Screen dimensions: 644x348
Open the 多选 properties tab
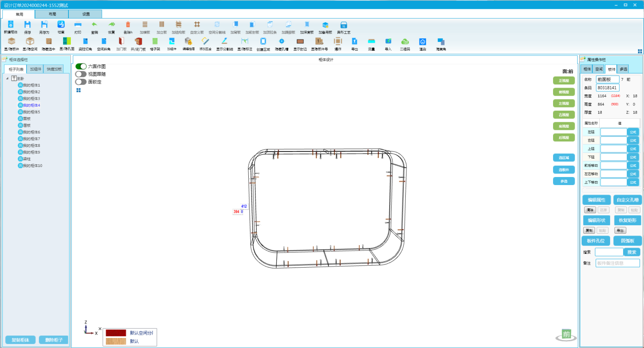(623, 69)
